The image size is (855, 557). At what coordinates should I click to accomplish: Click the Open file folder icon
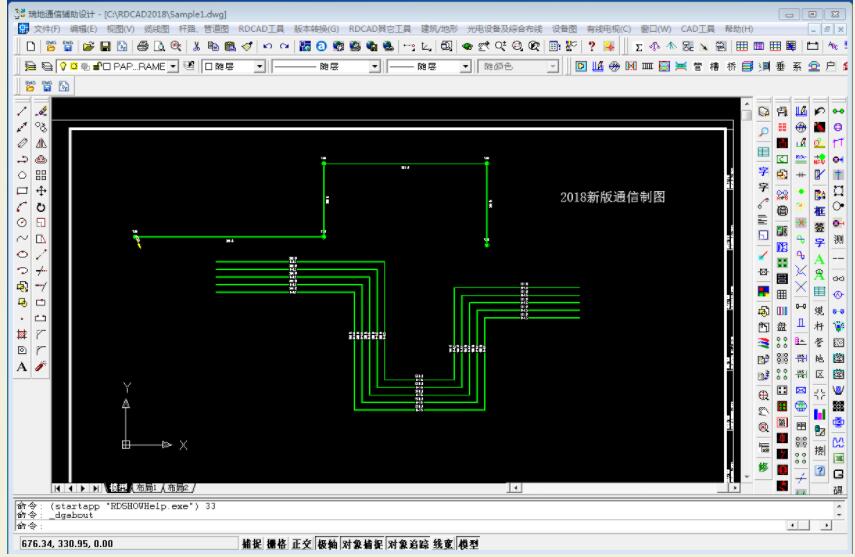(91, 47)
